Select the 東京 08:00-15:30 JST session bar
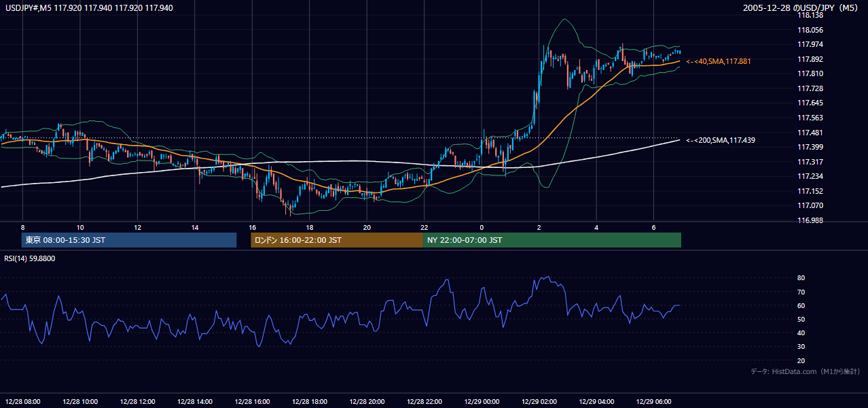The height and width of the screenshot is (408, 868). (x=129, y=240)
